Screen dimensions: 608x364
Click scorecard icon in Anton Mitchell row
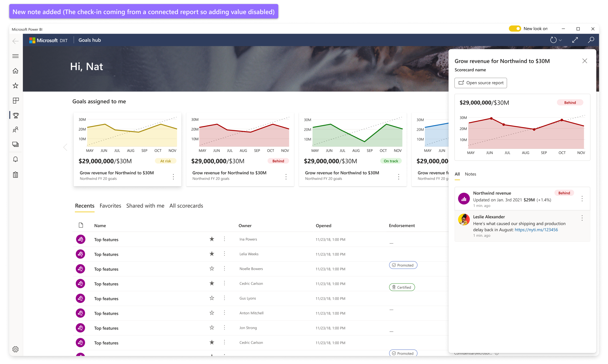coord(80,313)
